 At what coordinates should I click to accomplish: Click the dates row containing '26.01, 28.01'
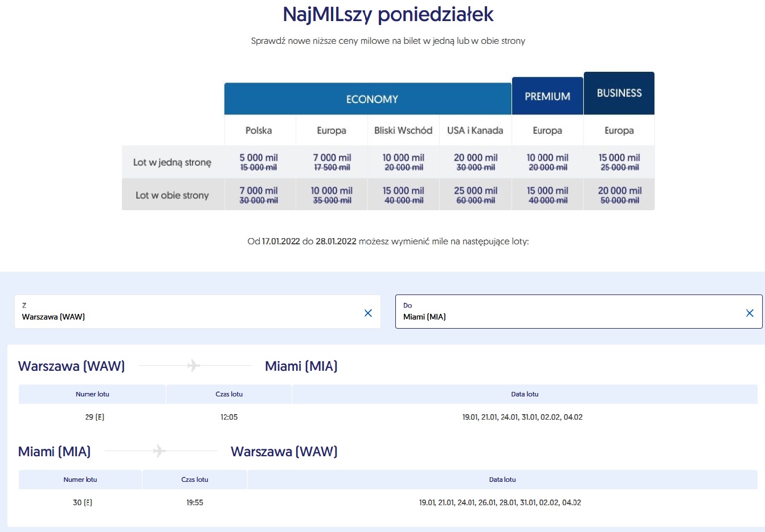pos(500,502)
